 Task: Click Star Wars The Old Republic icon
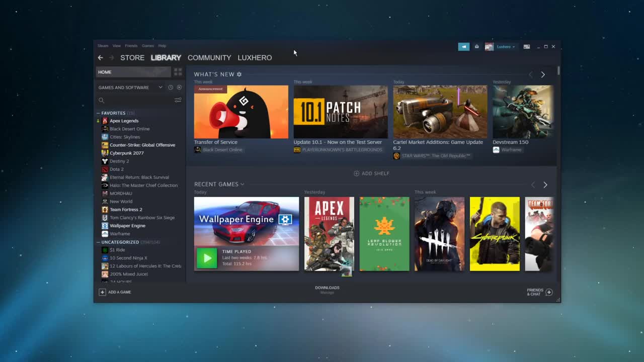coord(396,156)
